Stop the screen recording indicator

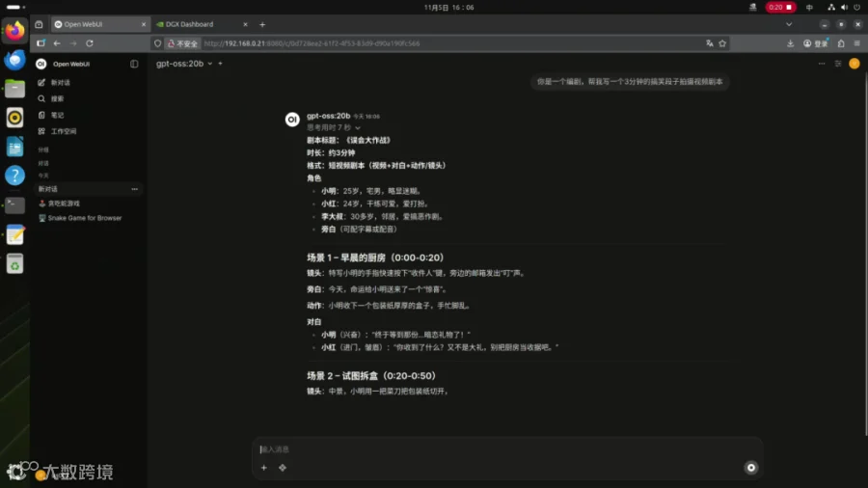point(780,7)
